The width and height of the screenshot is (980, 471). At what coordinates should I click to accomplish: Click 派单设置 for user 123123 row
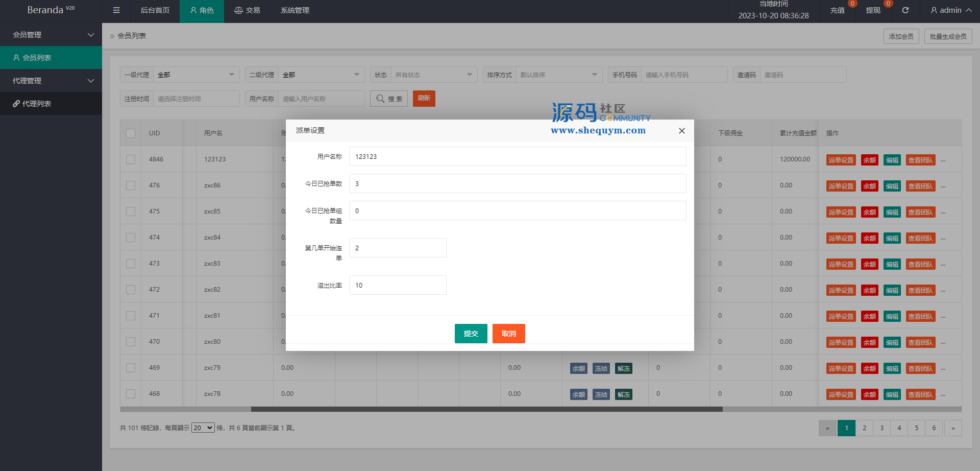(x=841, y=160)
